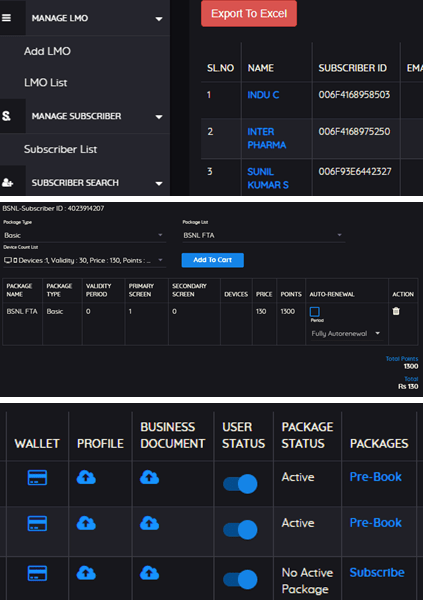Collapse the Manage LMO menu arrow
Image resolution: width=423 pixels, height=600 pixels.
coord(159,19)
